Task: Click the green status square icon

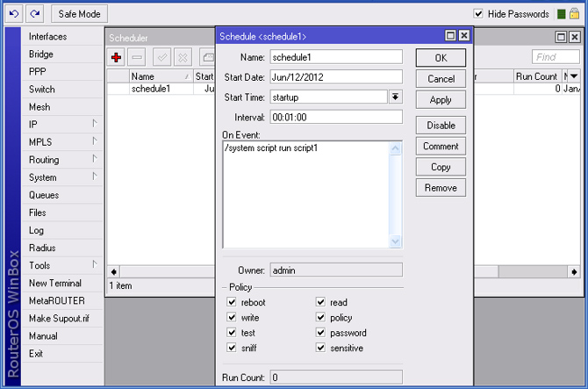Action: [562, 14]
